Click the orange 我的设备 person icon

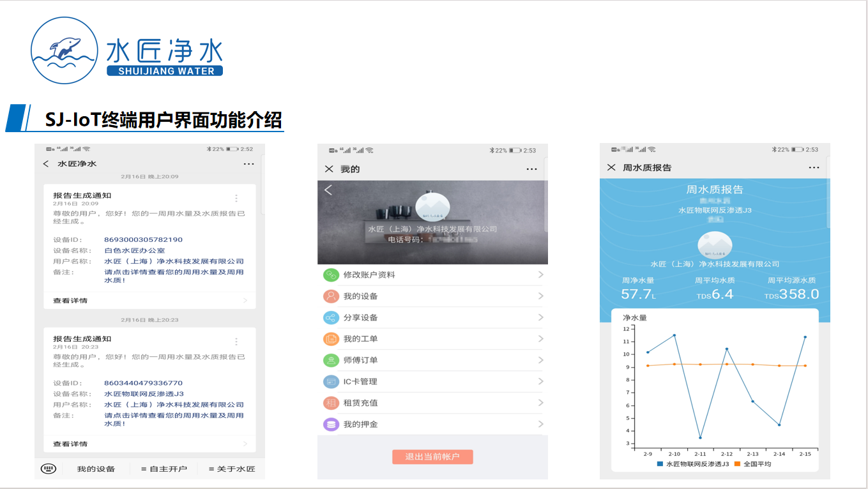tap(331, 296)
